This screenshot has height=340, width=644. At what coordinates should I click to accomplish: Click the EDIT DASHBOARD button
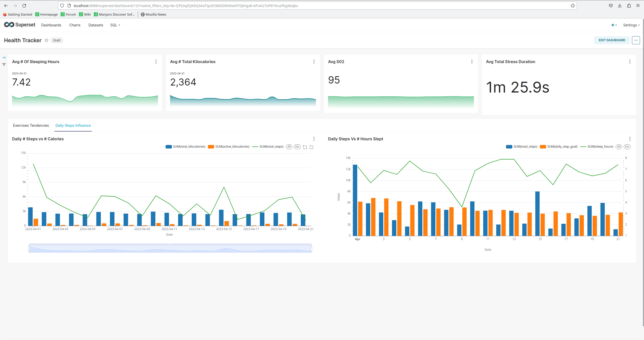(x=613, y=40)
